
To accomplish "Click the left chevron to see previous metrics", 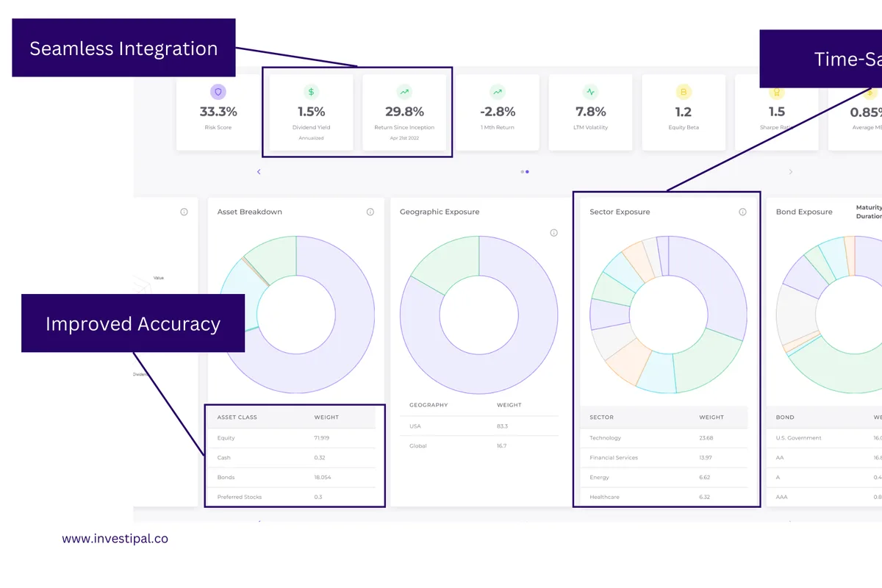I will 259,171.
